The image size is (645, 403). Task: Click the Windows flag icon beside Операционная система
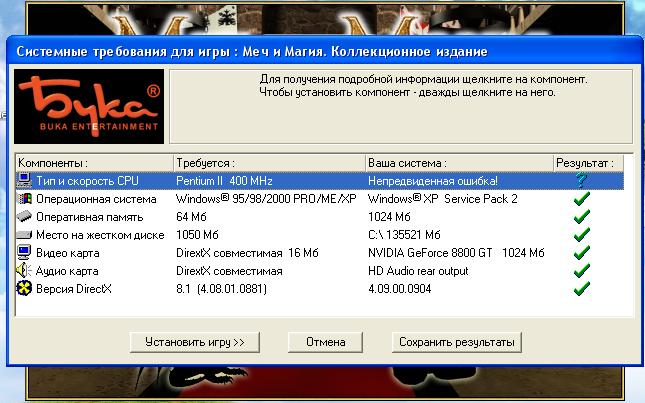(x=24, y=199)
